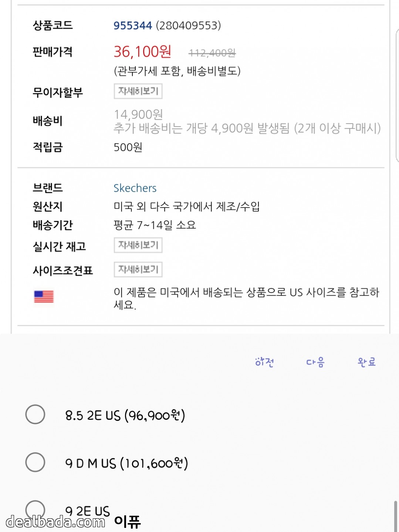Image resolution: width=399 pixels, height=532 pixels.
Task: Open 자세히보기 for 무이자할부
Action: point(138,91)
